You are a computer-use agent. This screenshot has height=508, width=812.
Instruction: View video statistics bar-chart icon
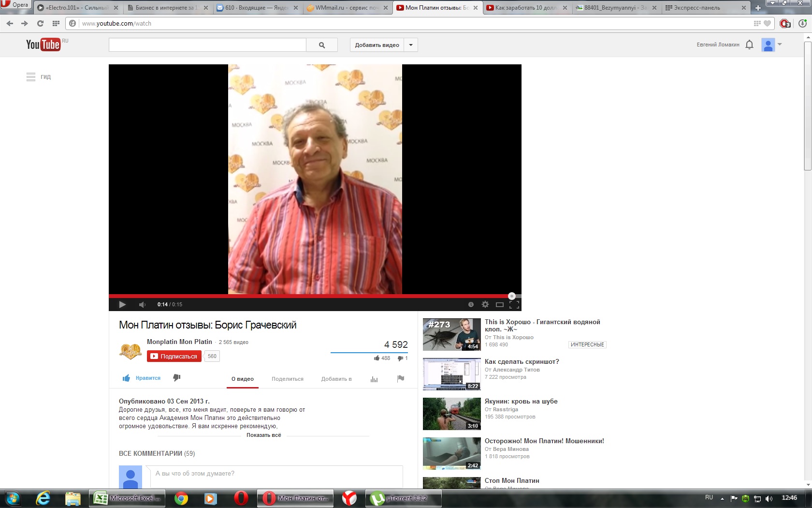pos(374,379)
